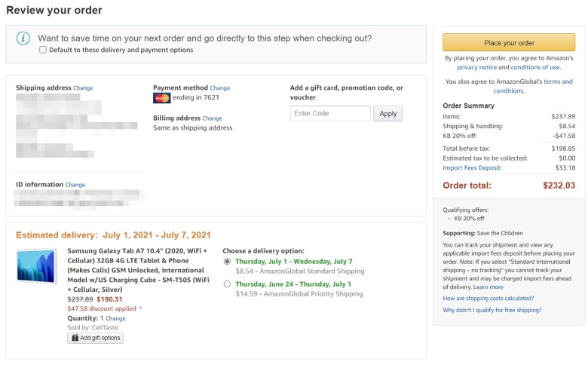
Task: Select AmazonGlobal Priority Shipping delivery option
Action: tap(227, 284)
